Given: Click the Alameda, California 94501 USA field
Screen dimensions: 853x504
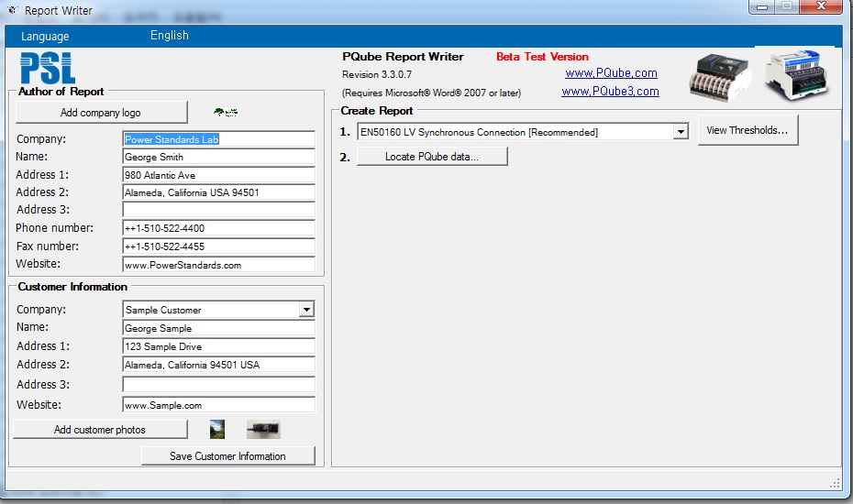Looking at the screenshot, I should (x=218, y=365).
